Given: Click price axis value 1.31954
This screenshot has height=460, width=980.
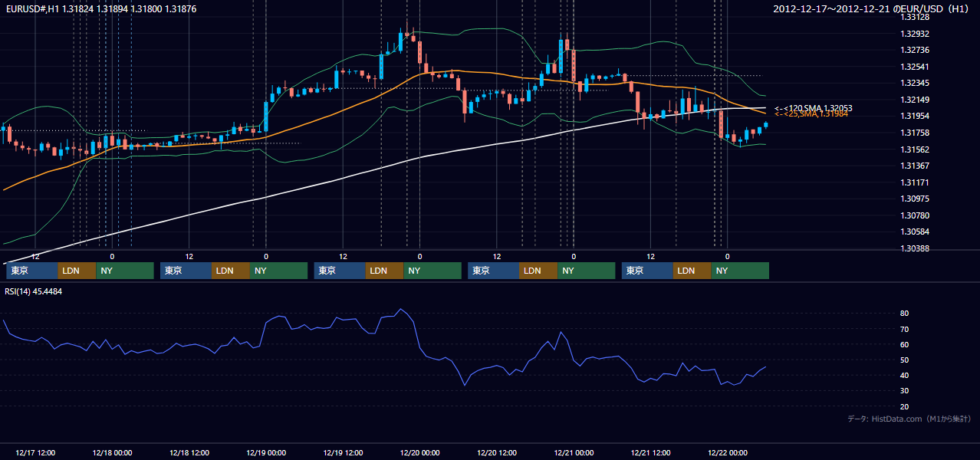Looking at the screenshot, I should pos(915,117).
